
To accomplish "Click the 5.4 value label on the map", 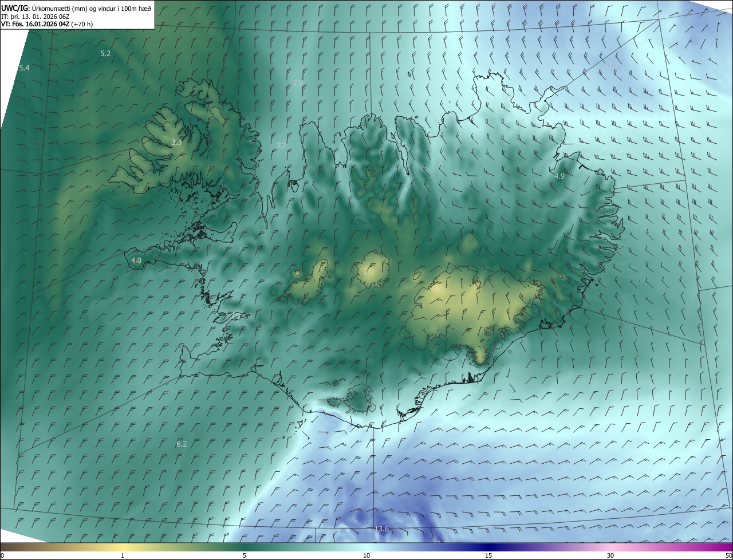I will [24, 68].
